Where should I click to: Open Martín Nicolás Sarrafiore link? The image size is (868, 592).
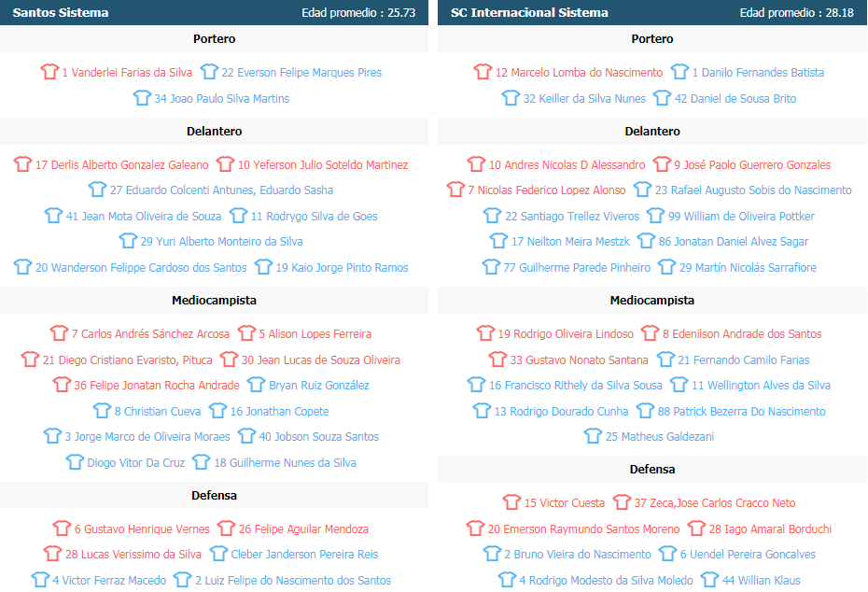pos(748,267)
